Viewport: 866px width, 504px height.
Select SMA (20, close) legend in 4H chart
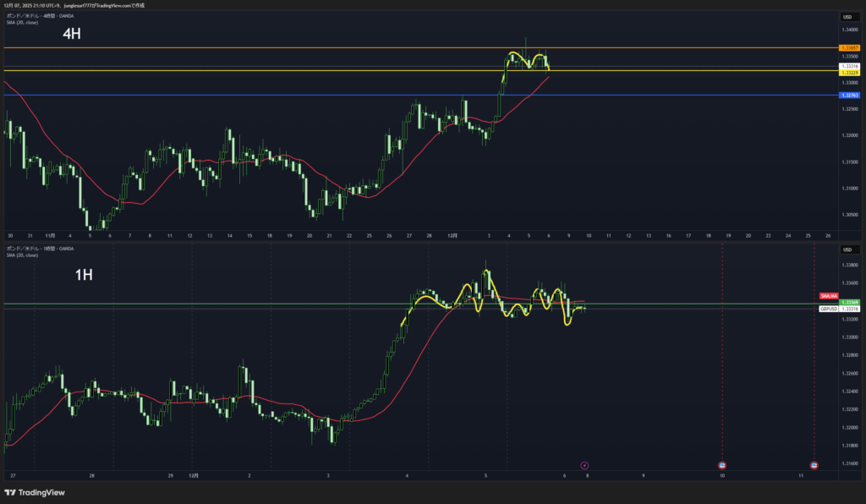[20, 22]
